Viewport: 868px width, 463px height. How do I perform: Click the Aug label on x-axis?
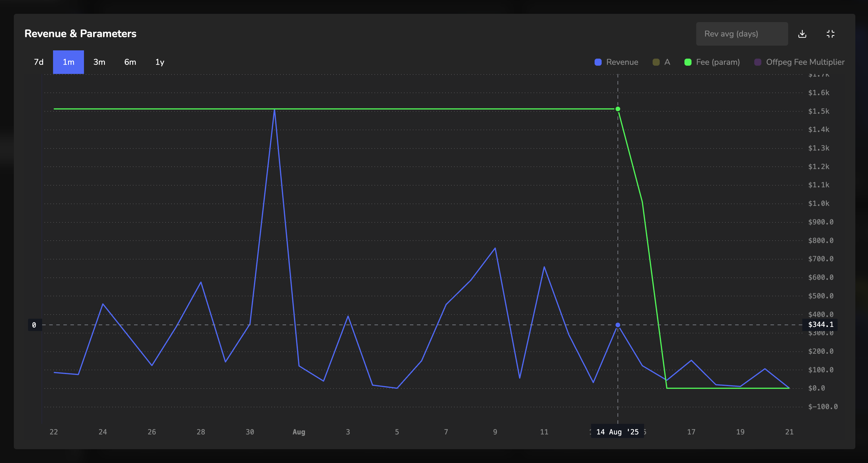point(298,432)
